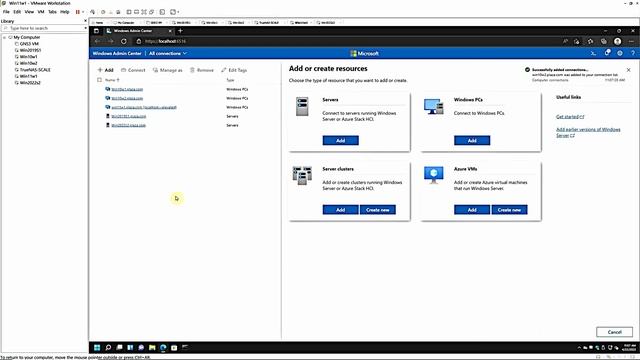Click the VMware pause VM toolbar icon
The image size is (640, 360).
click(x=78, y=12)
